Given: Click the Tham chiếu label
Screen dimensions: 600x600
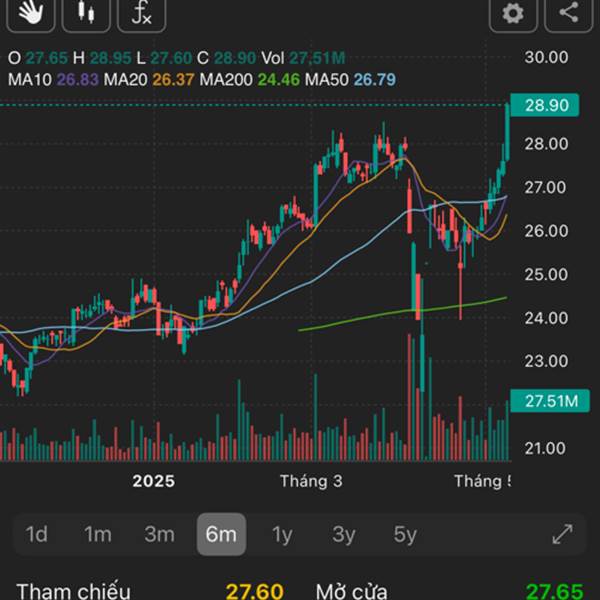Looking at the screenshot, I should pos(73,591).
